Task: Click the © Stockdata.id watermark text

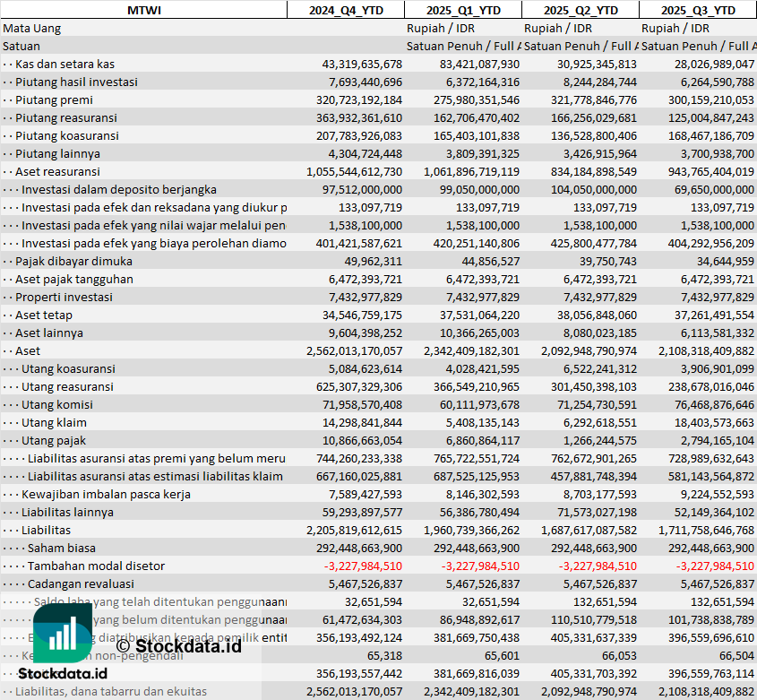Action: [x=178, y=644]
